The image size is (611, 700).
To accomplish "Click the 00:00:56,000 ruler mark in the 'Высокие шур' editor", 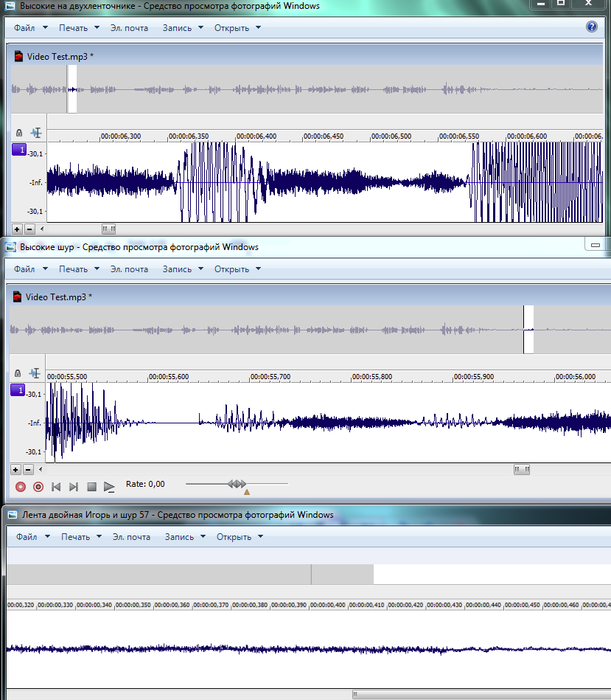I will [x=576, y=377].
